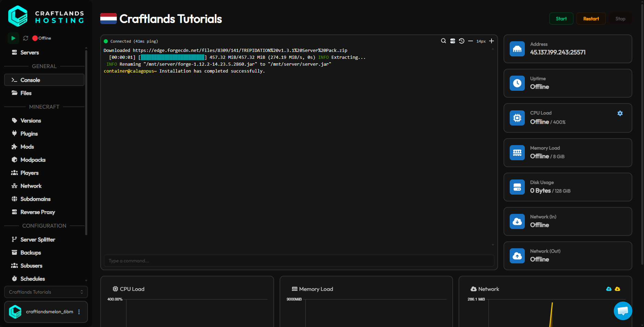The height and width of the screenshot is (327, 644).
Task: Click the Network (Out) cloud upload icon
Action: [x=517, y=256]
